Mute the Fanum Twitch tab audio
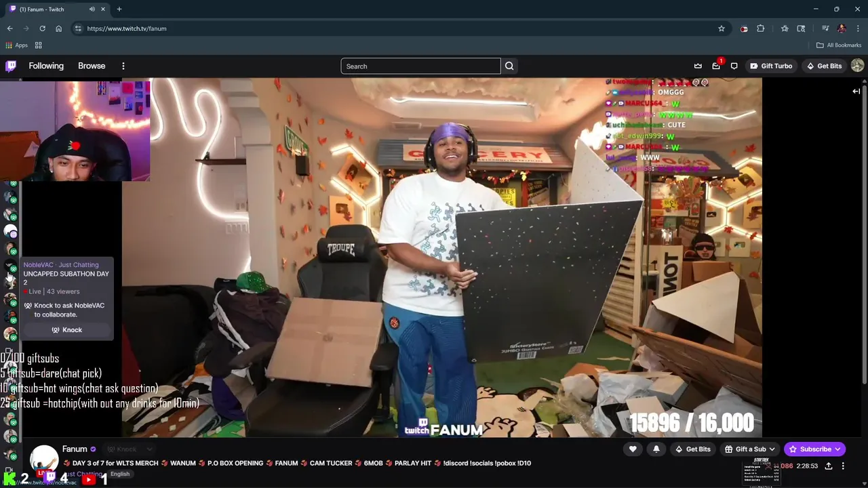The height and width of the screenshot is (488, 868). click(x=92, y=9)
